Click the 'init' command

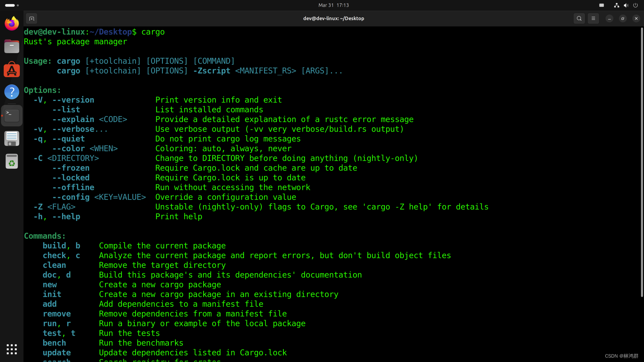[x=52, y=294]
